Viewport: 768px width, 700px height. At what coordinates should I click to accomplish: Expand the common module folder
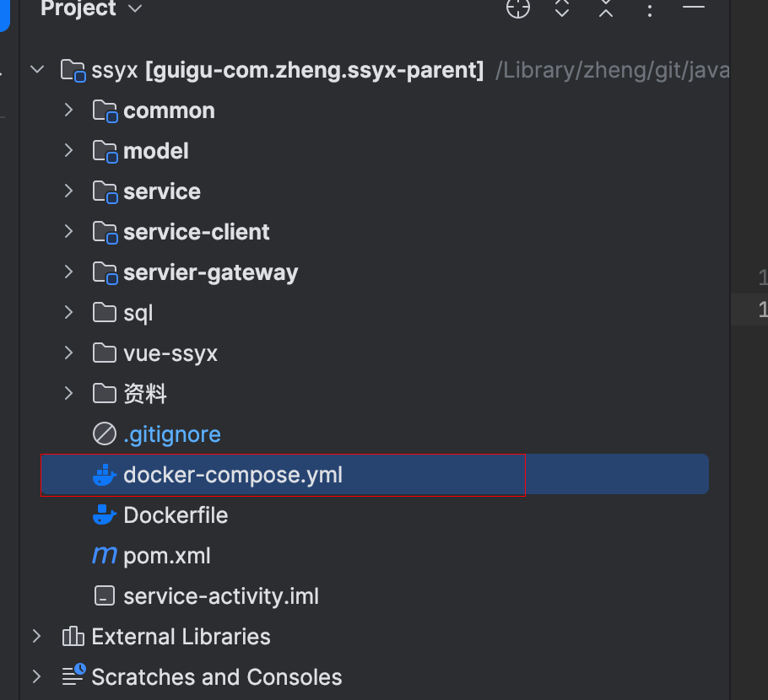[69, 110]
